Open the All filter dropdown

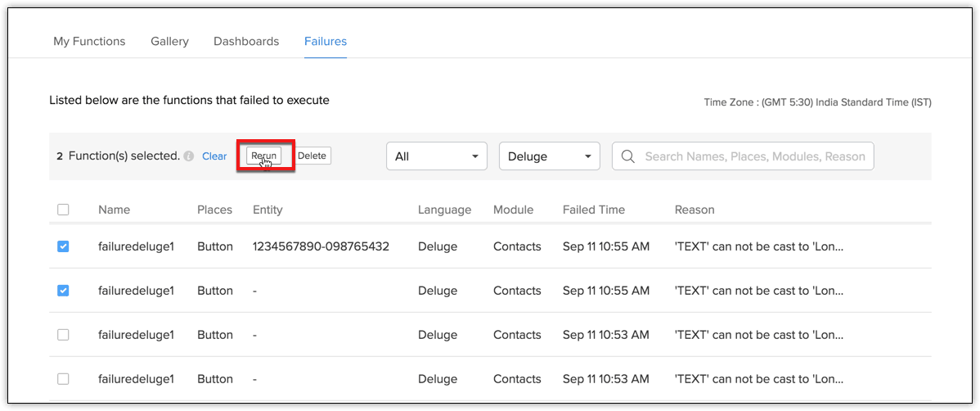click(x=436, y=156)
